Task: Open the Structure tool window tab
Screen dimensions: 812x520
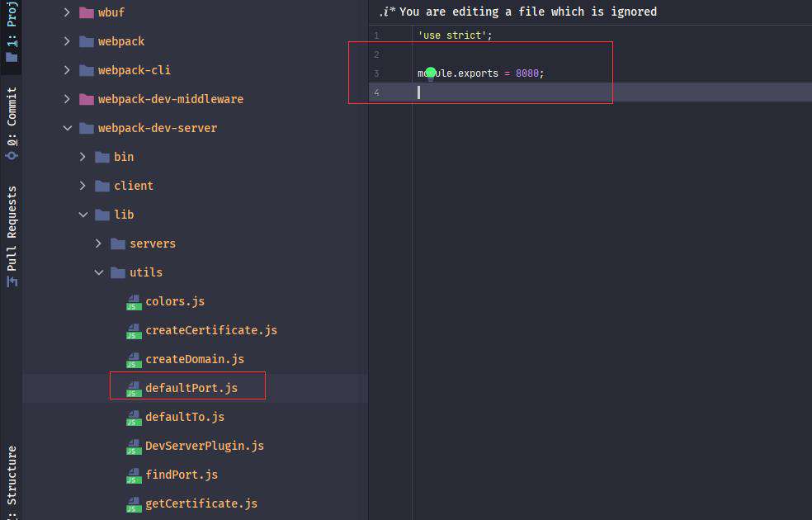Action: [12, 482]
